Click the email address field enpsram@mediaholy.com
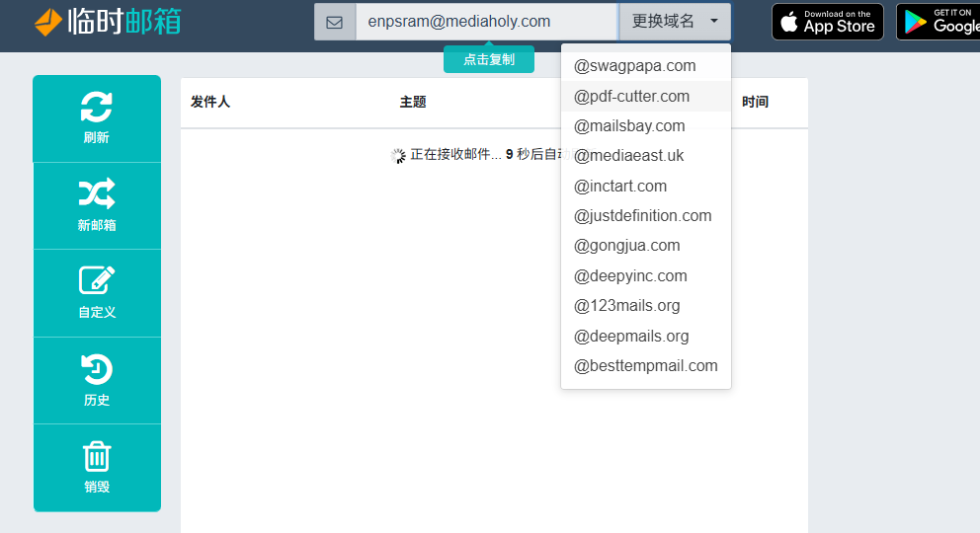This screenshot has height=533, width=980. pos(486,22)
